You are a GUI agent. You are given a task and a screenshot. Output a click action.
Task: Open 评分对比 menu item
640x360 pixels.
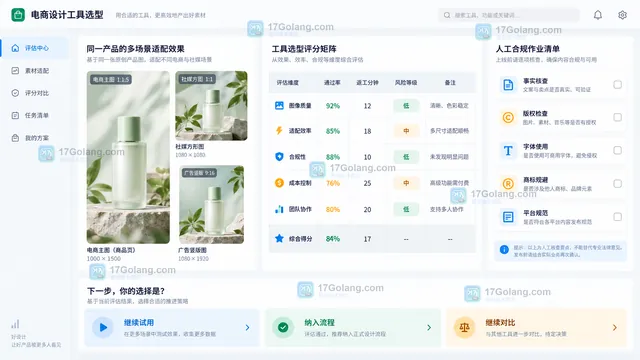click(x=35, y=93)
